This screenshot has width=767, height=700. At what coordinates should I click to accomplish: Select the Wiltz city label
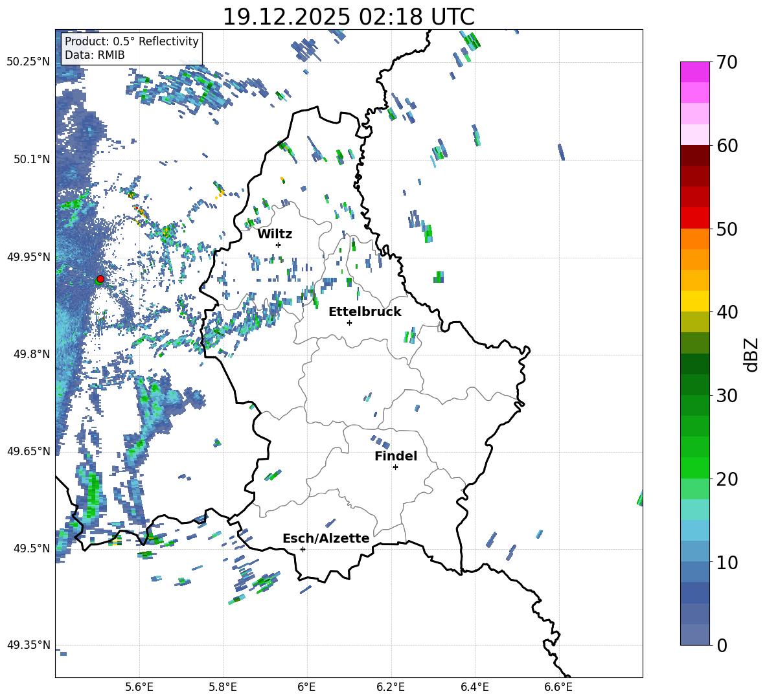pyautogui.click(x=275, y=234)
